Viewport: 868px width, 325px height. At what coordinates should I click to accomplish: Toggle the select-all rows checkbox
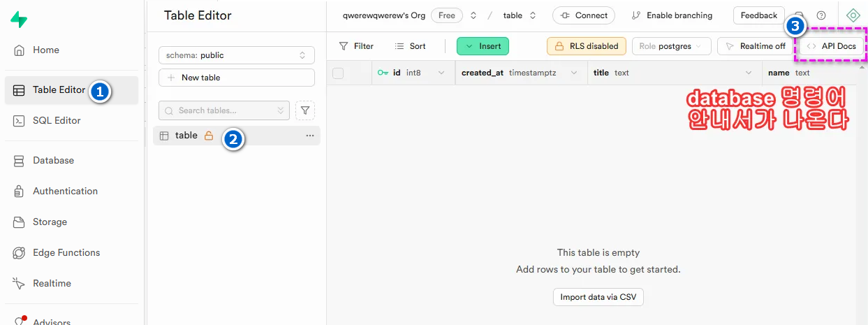pos(338,73)
